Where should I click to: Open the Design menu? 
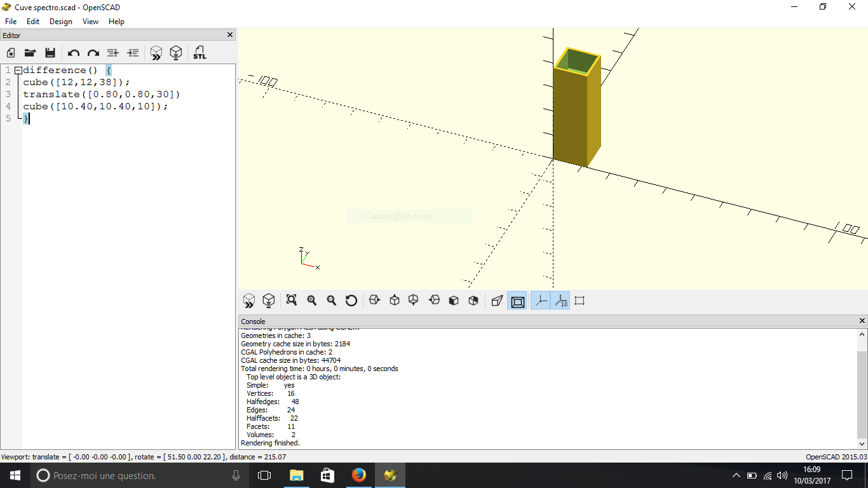(61, 22)
